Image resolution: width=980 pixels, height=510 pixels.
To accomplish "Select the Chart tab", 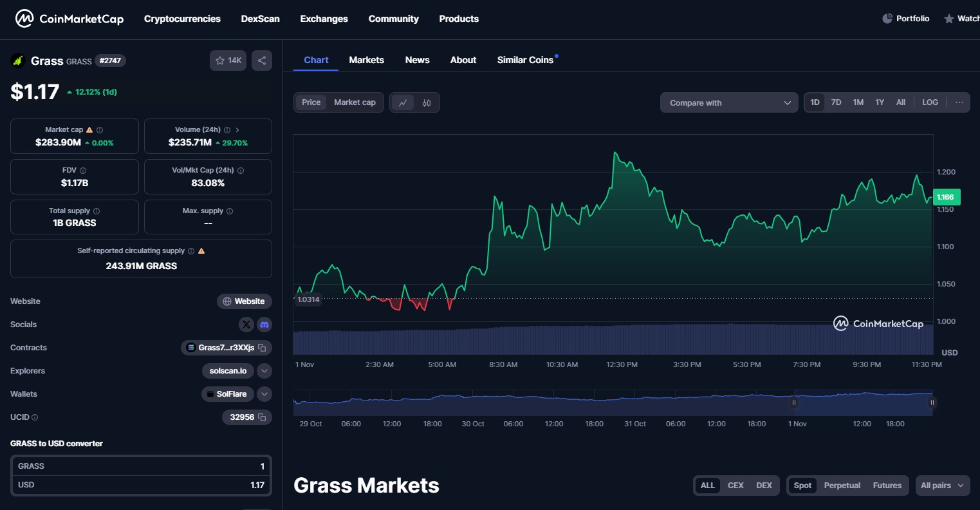I will [317, 60].
